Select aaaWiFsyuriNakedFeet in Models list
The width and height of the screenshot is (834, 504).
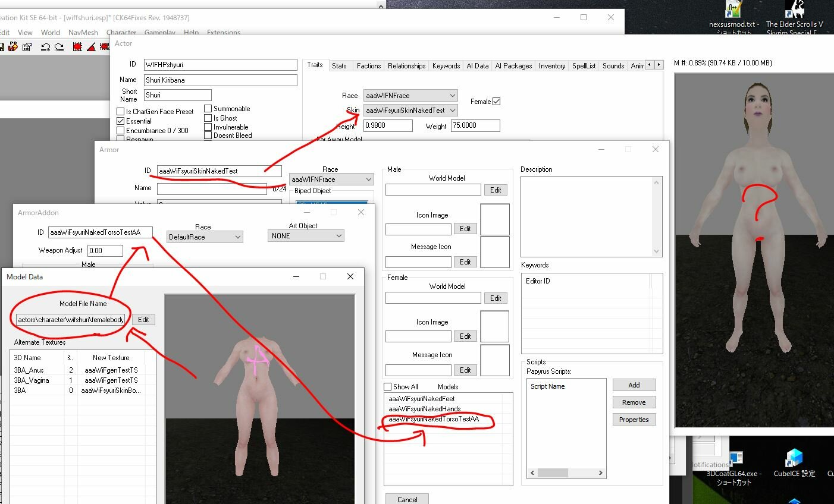point(422,399)
